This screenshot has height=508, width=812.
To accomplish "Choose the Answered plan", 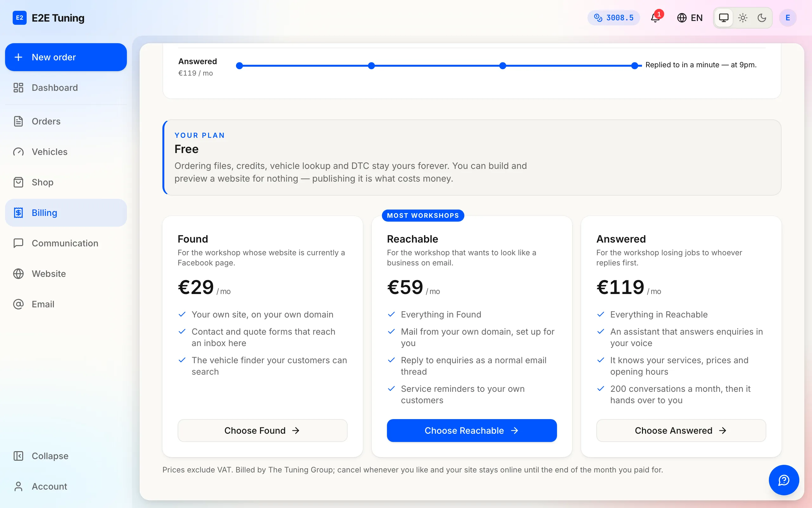I will [681, 431].
